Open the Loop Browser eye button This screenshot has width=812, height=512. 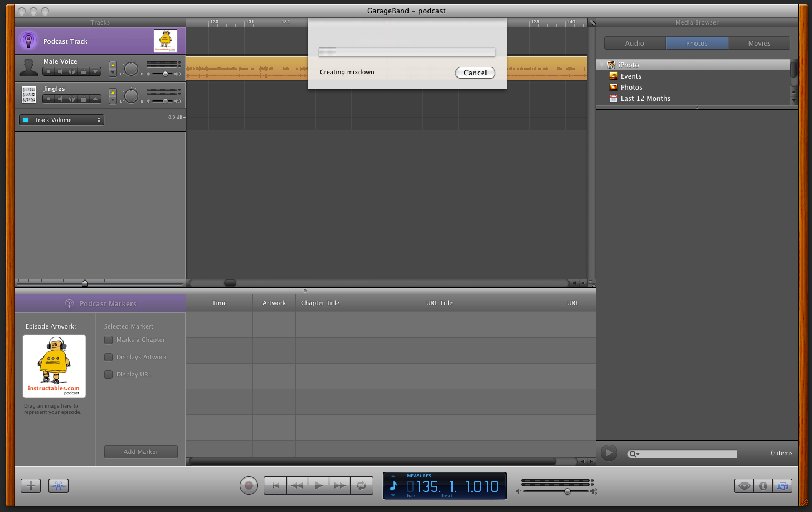(x=744, y=486)
